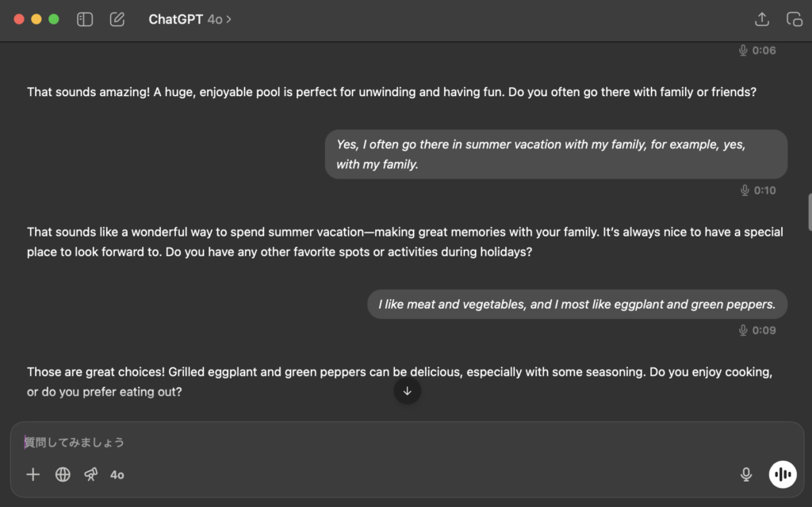This screenshot has height=507, width=812.
Task: Launch voice mode with waveform button
Action: [783, 474]
